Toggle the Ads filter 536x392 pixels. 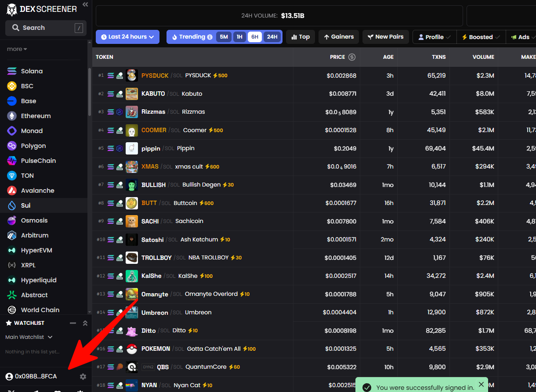521,37
